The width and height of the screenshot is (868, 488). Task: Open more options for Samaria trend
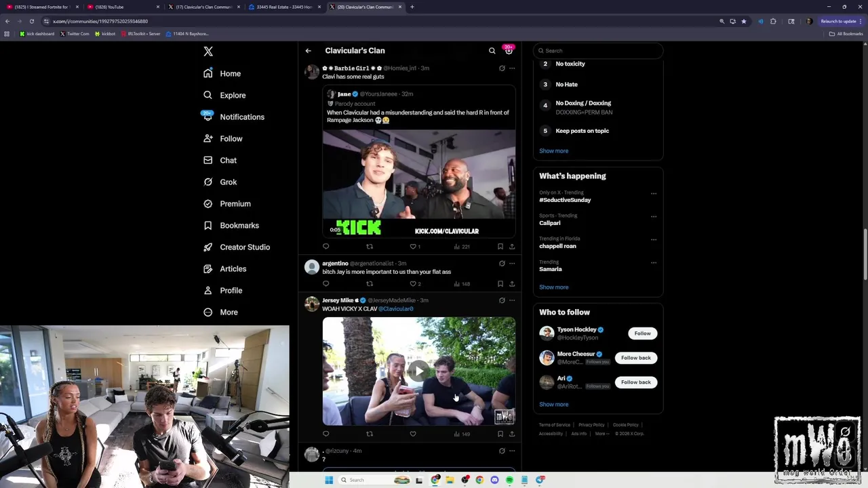pos(654,263)
